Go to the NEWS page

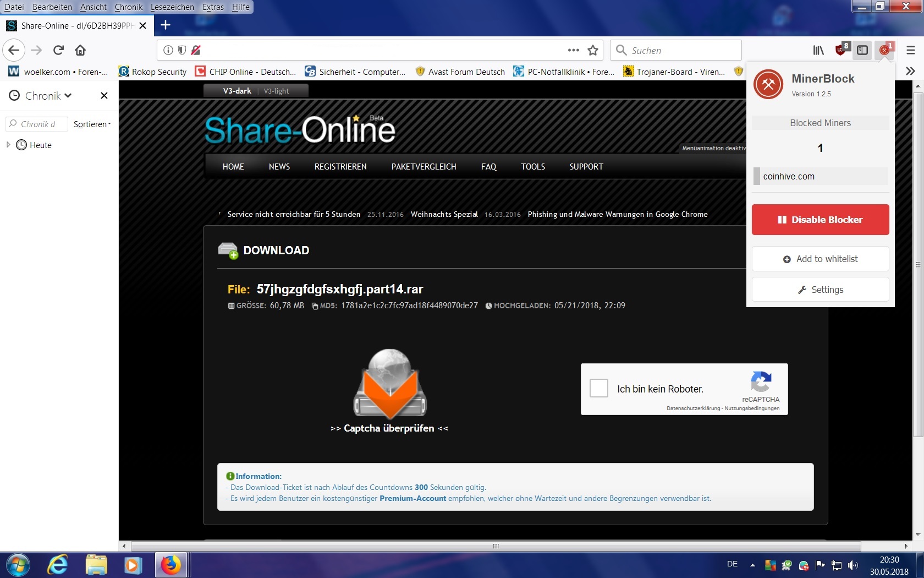pos(279,167)
